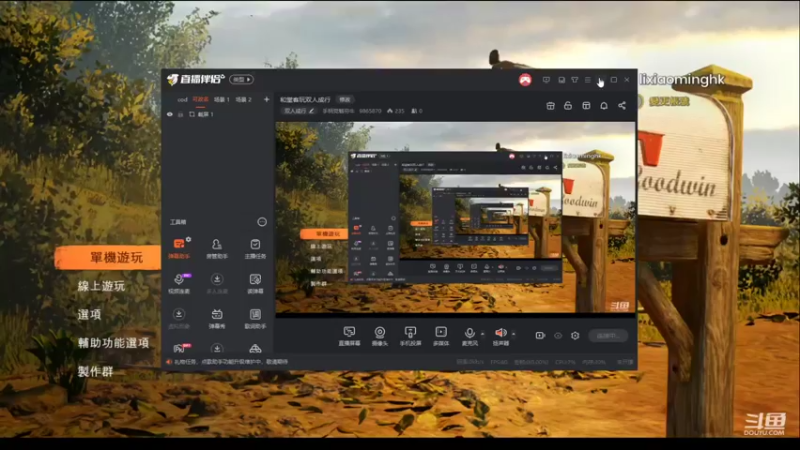Click mode pill button beside 直播伴侣 logo

click(x=241, y=80)
